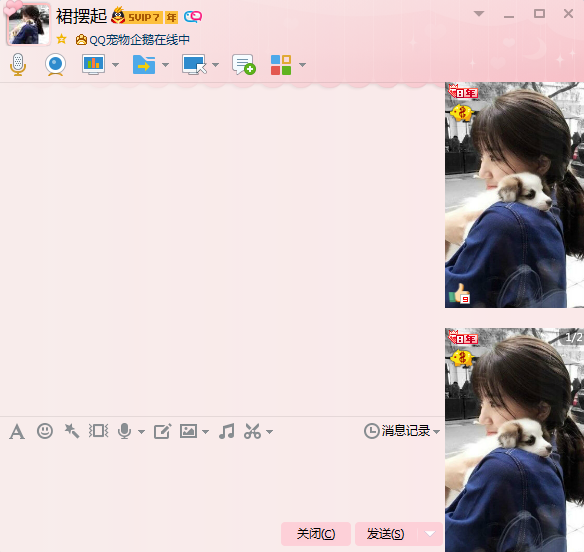Expand the 消息记录 dropdown arrow
Screen dimensions: 584x552
[x=437, y=432]
